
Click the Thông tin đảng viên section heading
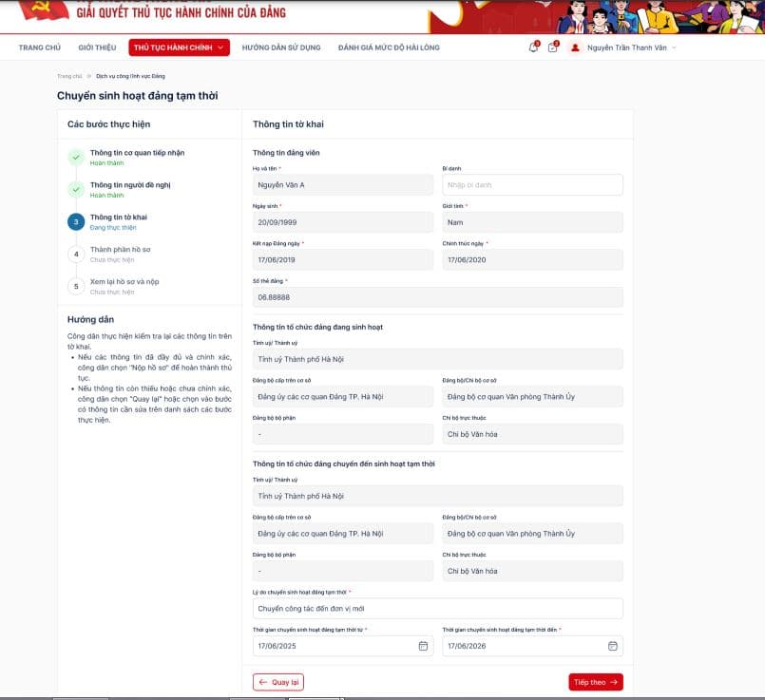click(x=286, y=153)
